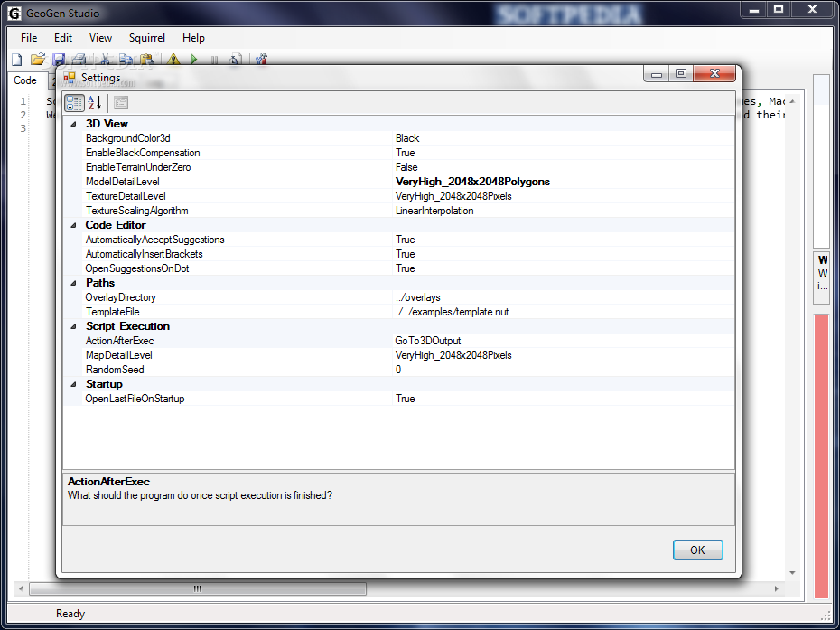This screenshot has height=630, width=840.
Task: Click the BackgroundColor3d property name
Action: 128,138
